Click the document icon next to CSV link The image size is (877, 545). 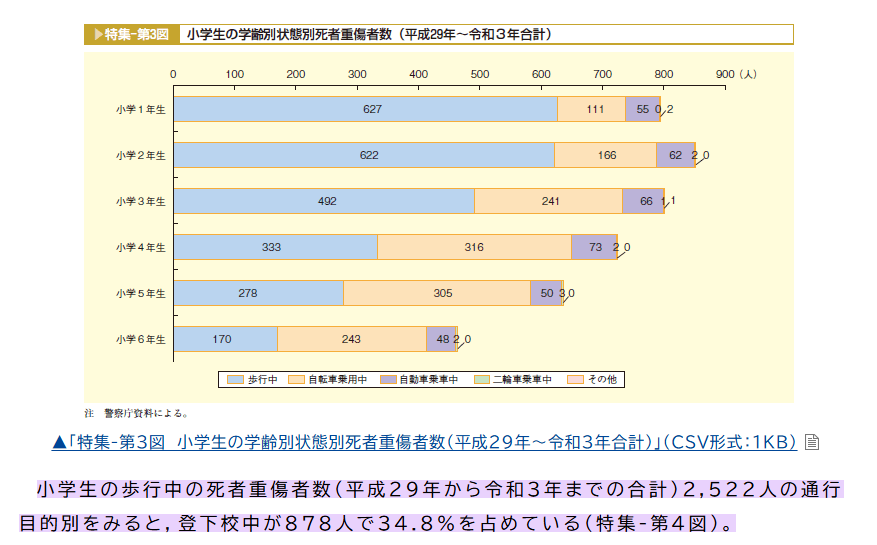812,442
